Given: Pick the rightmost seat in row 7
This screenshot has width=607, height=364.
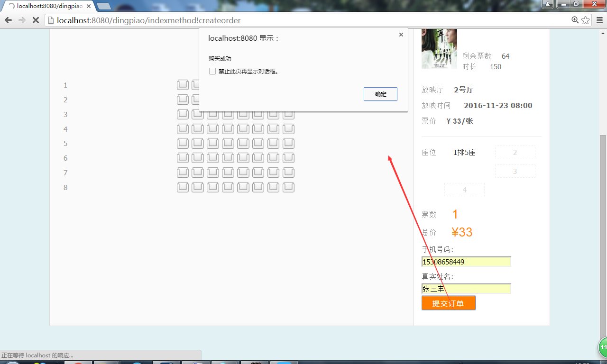Looking at the screenshot, I should [288, 173].
